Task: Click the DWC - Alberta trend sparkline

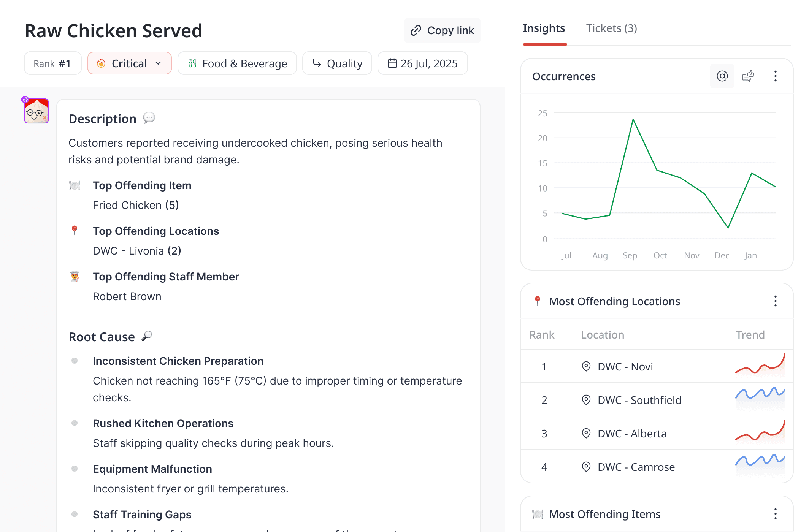Action: click(760, 432)
